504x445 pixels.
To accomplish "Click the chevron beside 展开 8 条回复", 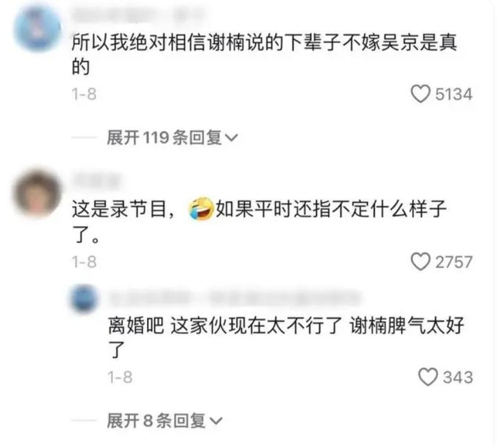I will click(216, 421).
